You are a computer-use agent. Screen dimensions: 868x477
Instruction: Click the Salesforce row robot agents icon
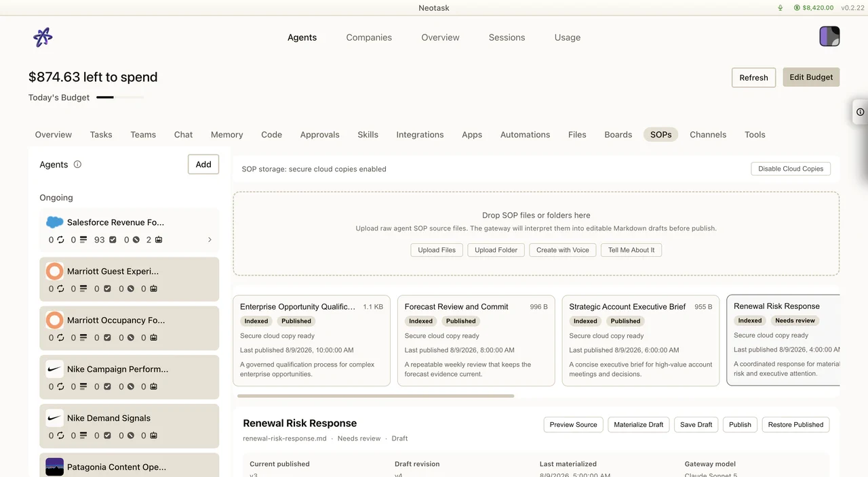point(159,240)
